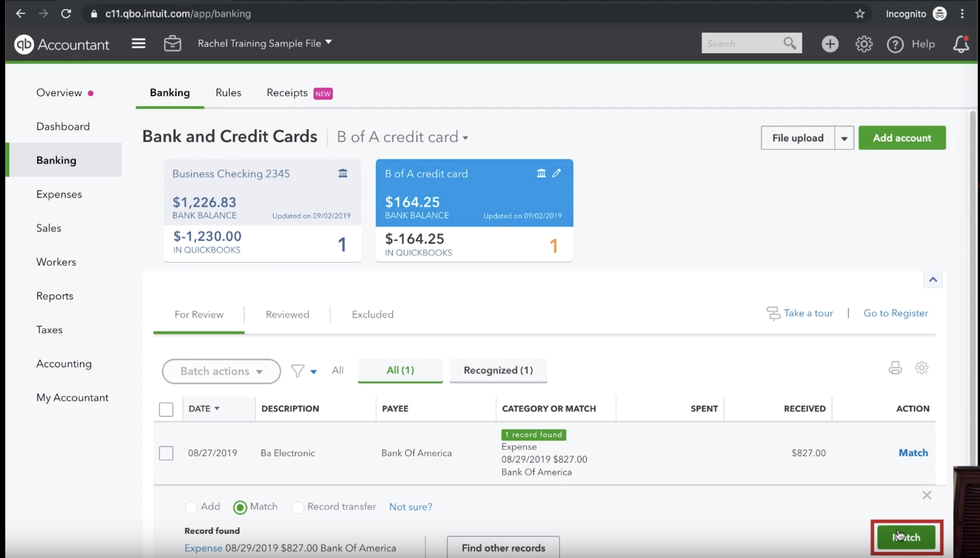Open Sales in the sidebar

coord(49,228)
